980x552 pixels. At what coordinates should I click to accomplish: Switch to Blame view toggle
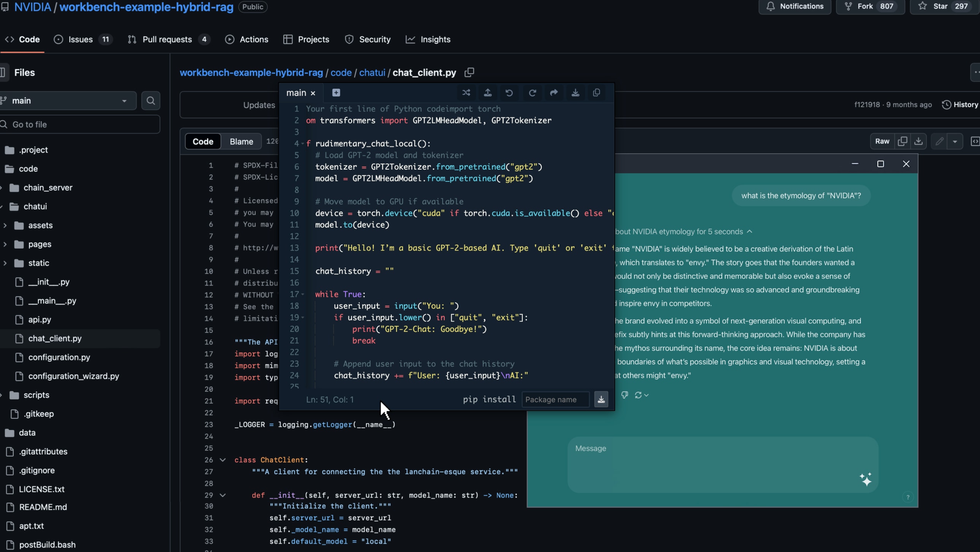coord(241,142)
